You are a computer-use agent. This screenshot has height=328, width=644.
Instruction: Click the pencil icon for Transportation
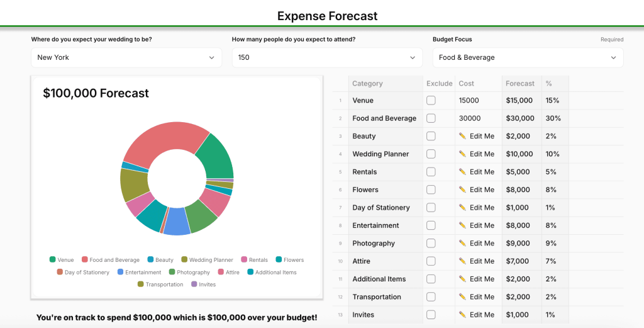462,297
